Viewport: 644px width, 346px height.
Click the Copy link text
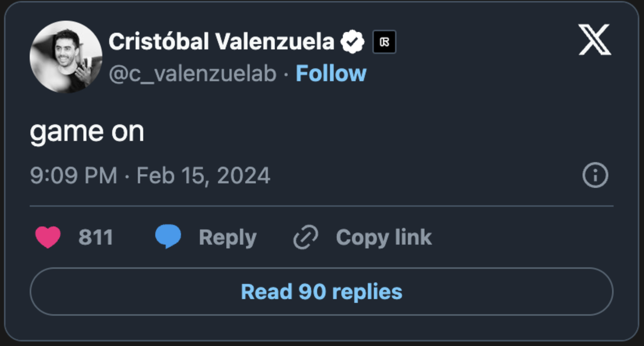[x=383, y=237]
